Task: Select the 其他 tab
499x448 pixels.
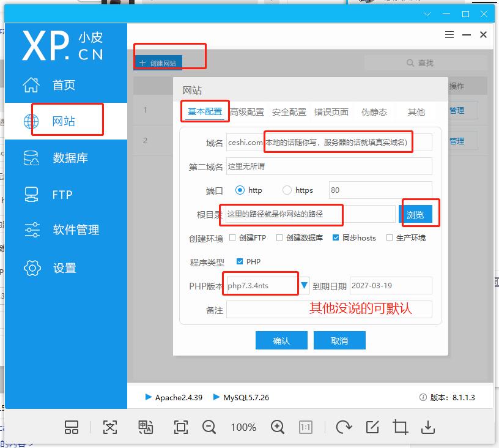Action: [416, 112]
